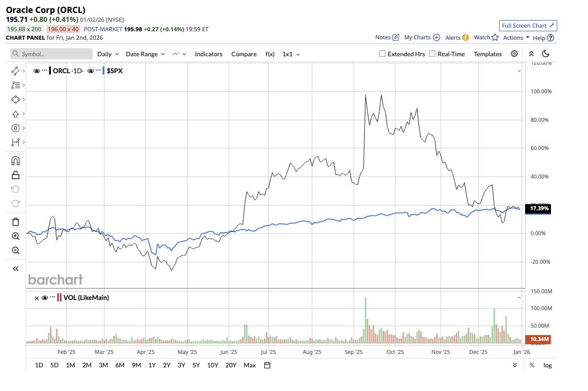Click the My Charts plus icon

[x=437, y=37]
